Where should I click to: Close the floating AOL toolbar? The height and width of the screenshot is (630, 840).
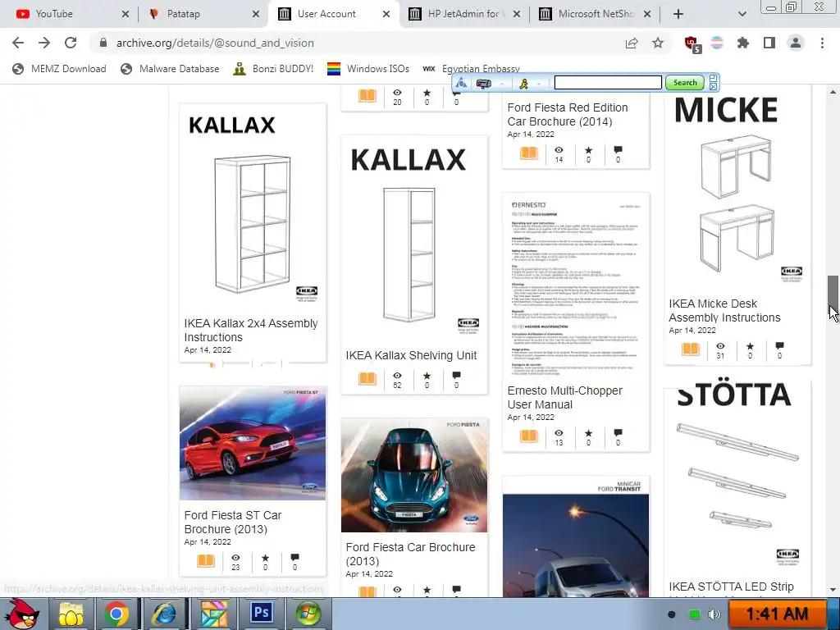point(713,86)
